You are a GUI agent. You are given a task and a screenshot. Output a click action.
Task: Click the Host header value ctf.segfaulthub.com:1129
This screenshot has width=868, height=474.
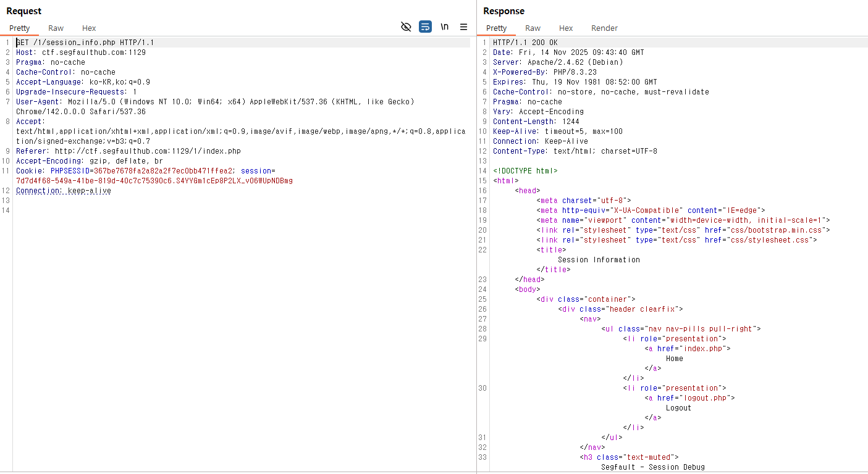tap(94, 52)
